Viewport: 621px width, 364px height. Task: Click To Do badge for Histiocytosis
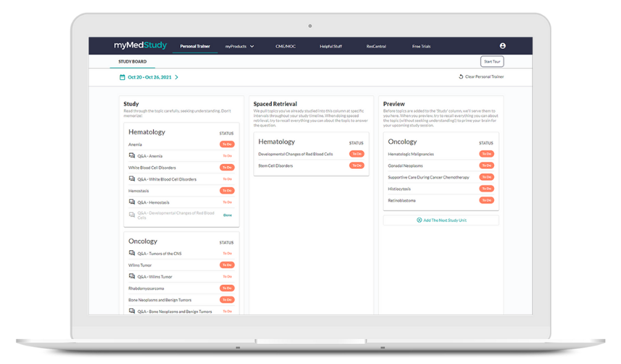[486, 189]
